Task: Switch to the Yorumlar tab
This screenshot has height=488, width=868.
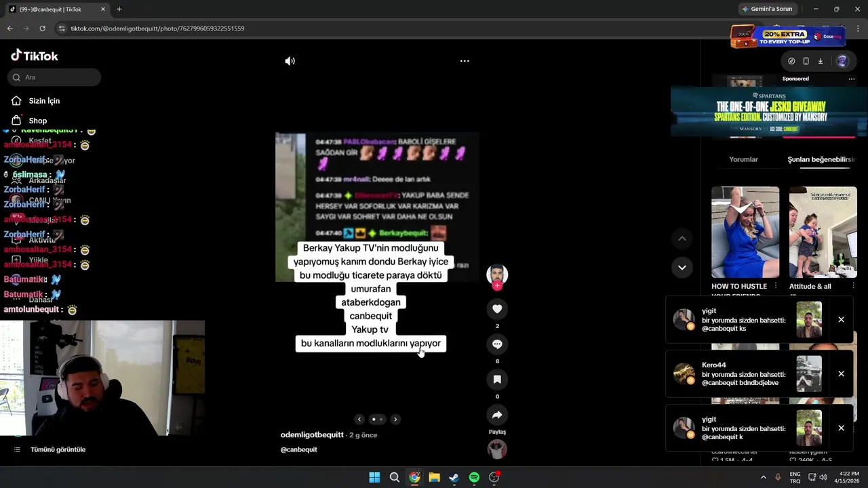Action: [743, 159]
